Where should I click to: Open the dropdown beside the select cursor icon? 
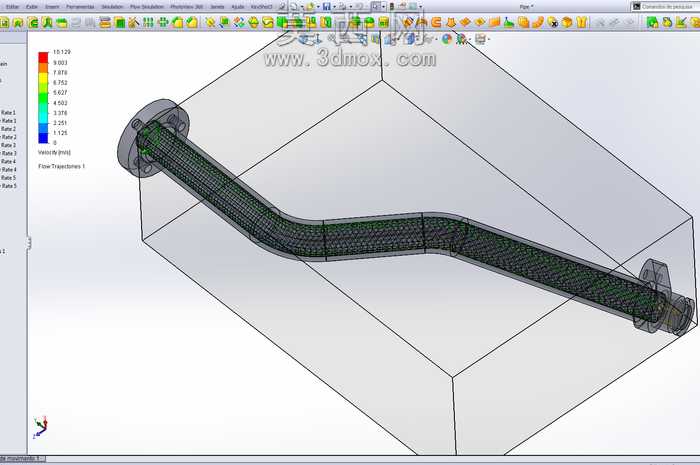[x=383, y=7]
